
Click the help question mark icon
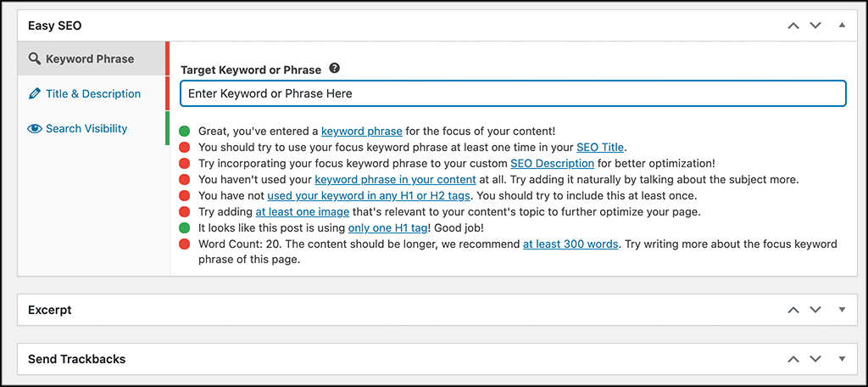tap(334, 69)
